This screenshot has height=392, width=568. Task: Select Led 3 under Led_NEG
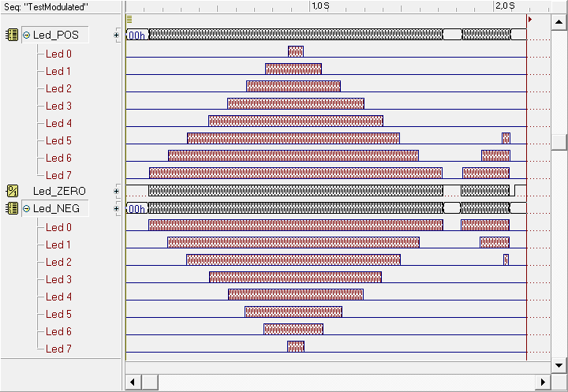58,280
